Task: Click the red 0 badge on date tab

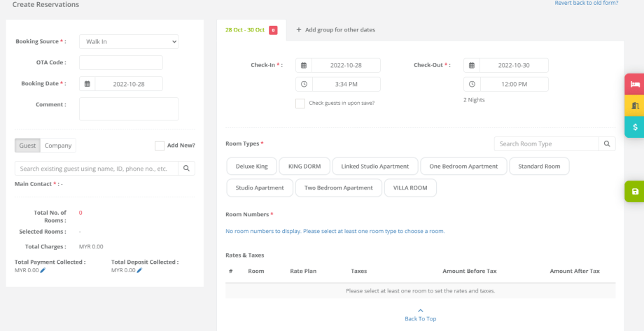Action: click(273, 30)
